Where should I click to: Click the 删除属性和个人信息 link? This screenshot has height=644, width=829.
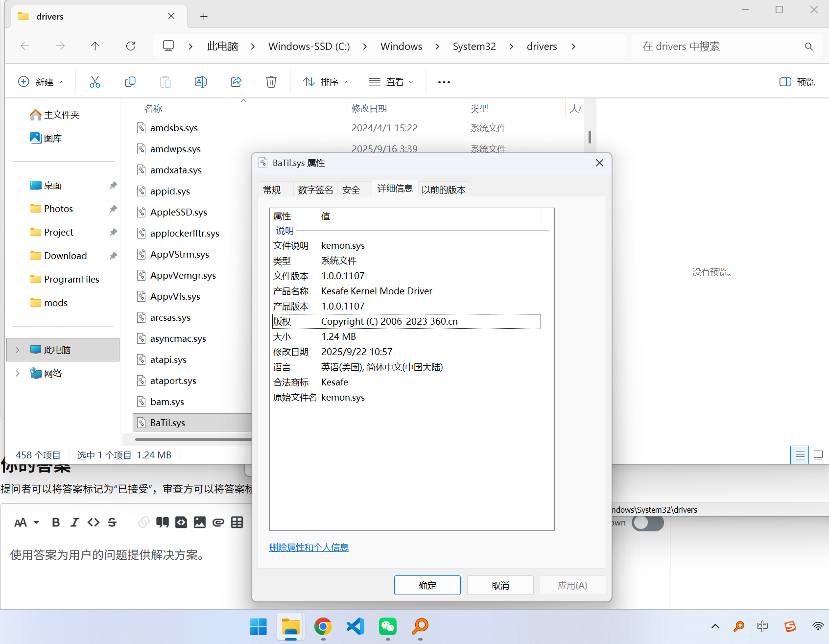tap(309, 548)
